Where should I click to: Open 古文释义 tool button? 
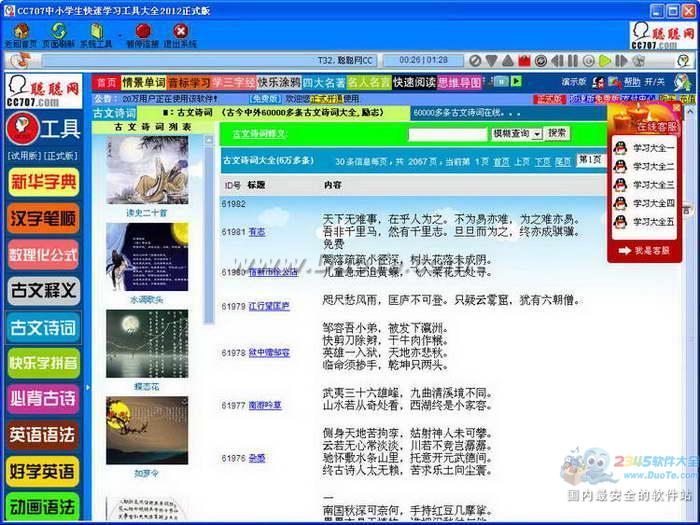[44, 291]
